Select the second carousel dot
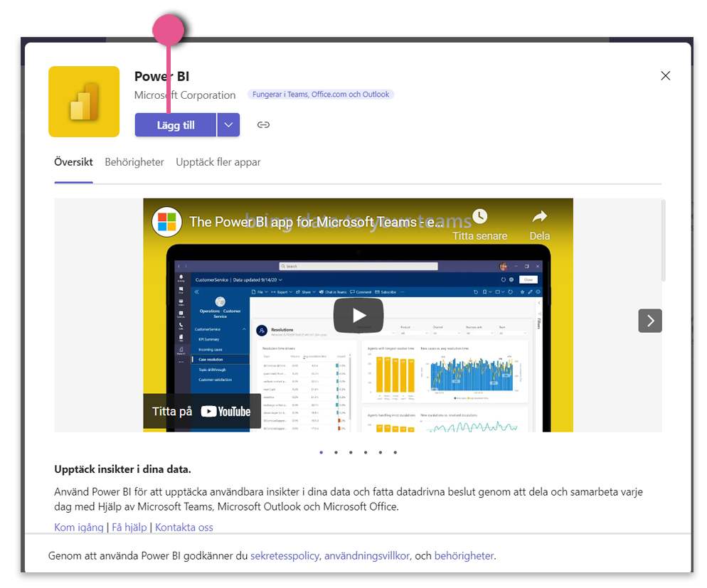The width and height of the screenshot is (707, 588). 336,452
